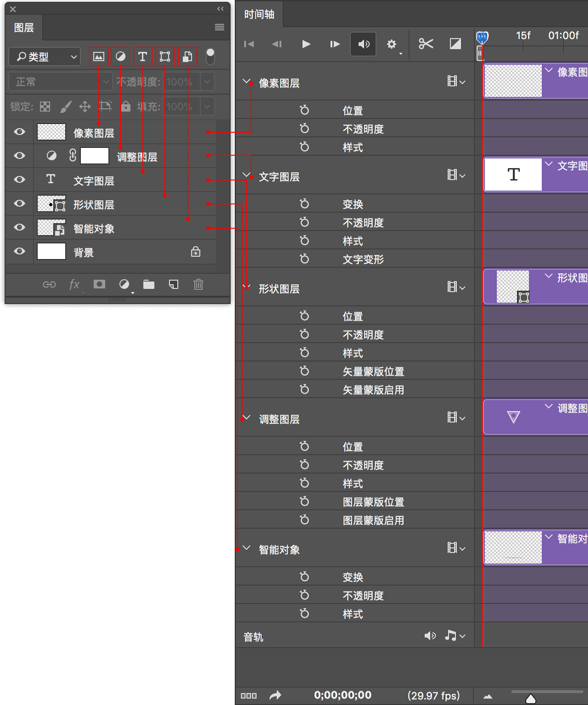Click the transition effect icon
This screenshot has height=705, width=588.
(455, 44)
